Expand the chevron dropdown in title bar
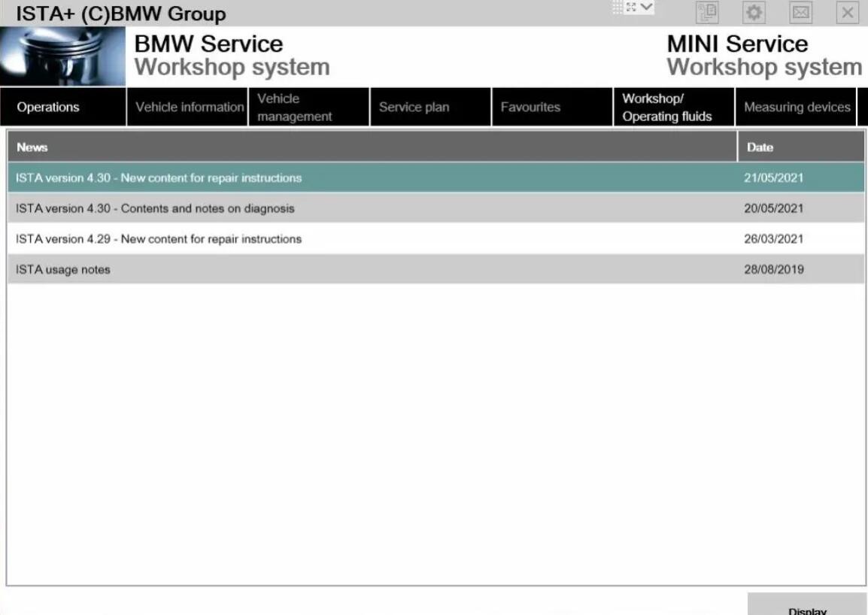 [646, 8]
